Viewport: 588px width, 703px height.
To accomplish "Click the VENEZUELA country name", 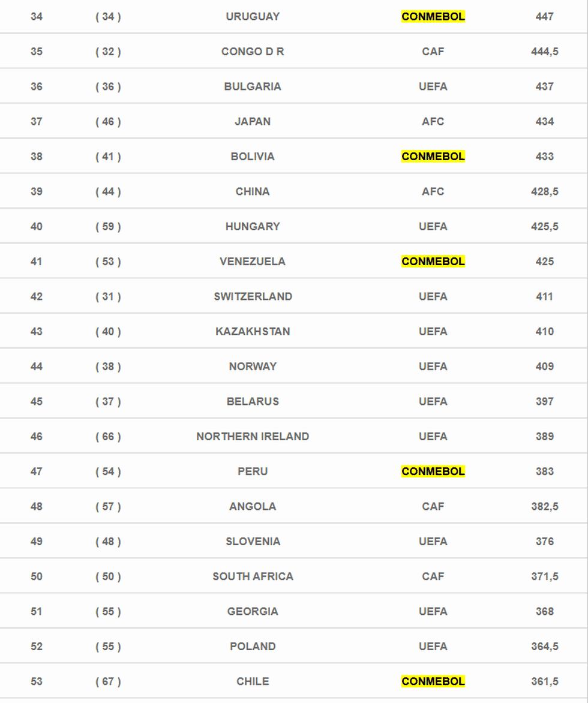I will pos(253,262).
